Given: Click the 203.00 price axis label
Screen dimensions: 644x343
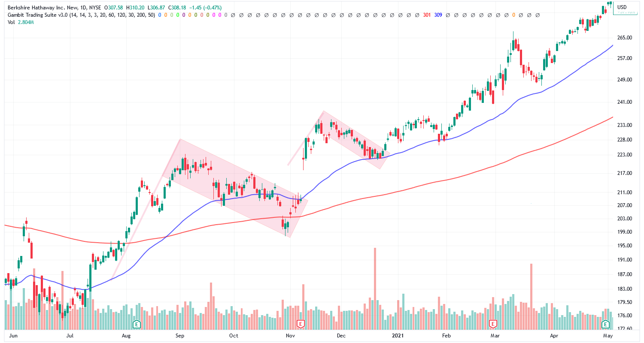Looking at the screenshot, I should click(624, 219).
